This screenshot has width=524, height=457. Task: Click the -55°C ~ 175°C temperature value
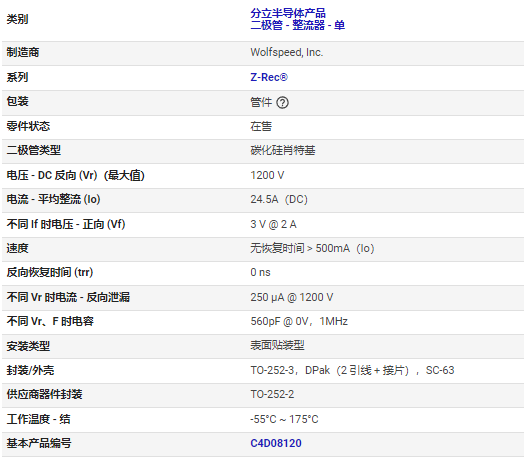(x=284, y=419)
